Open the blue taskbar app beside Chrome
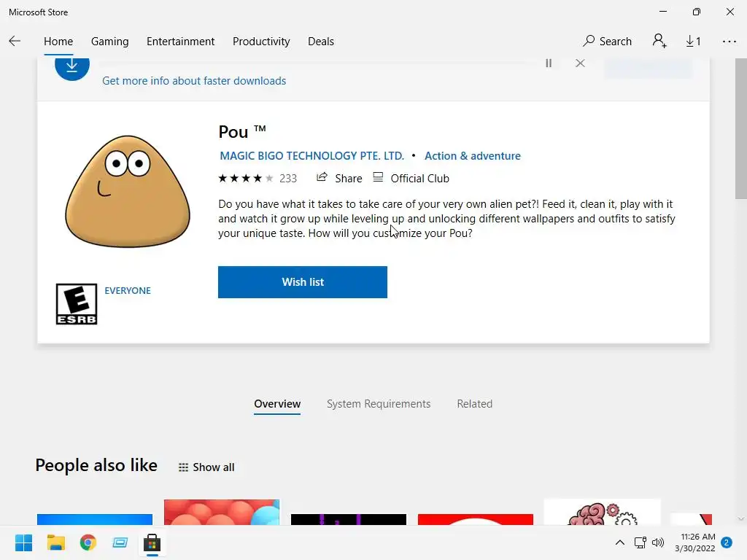The image size is (747, 560). [x=120, y=542]
